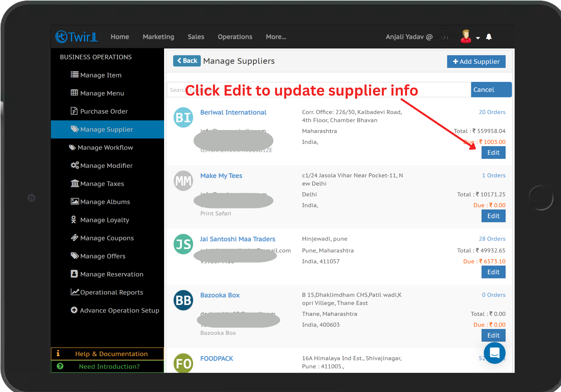Image resolution: width=561 pixels, height=392 pixels.
Task: Expand the user profile dropdown arrow
Action: pyautogui.click(x=478, y=38)
